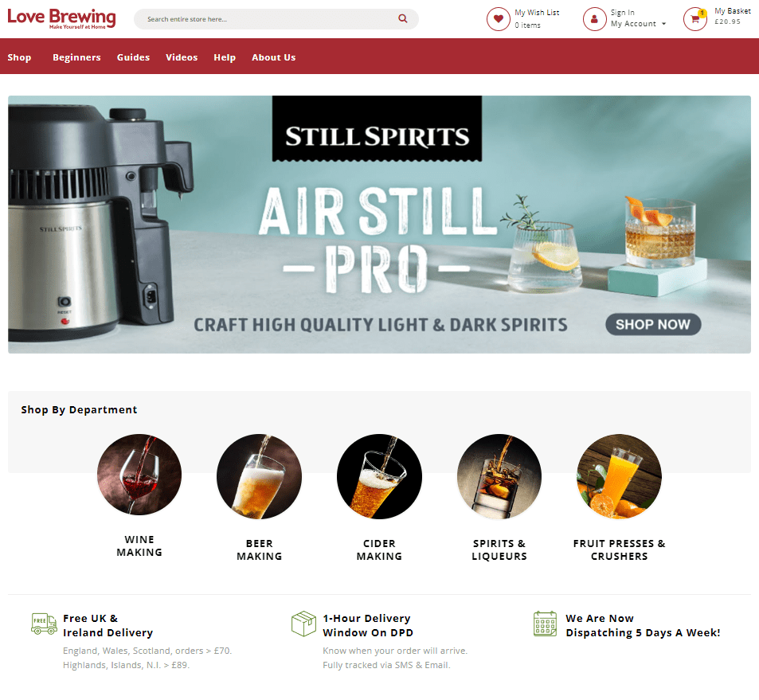Focus the store search input field
759x700 pixels.
pos(271,19)
